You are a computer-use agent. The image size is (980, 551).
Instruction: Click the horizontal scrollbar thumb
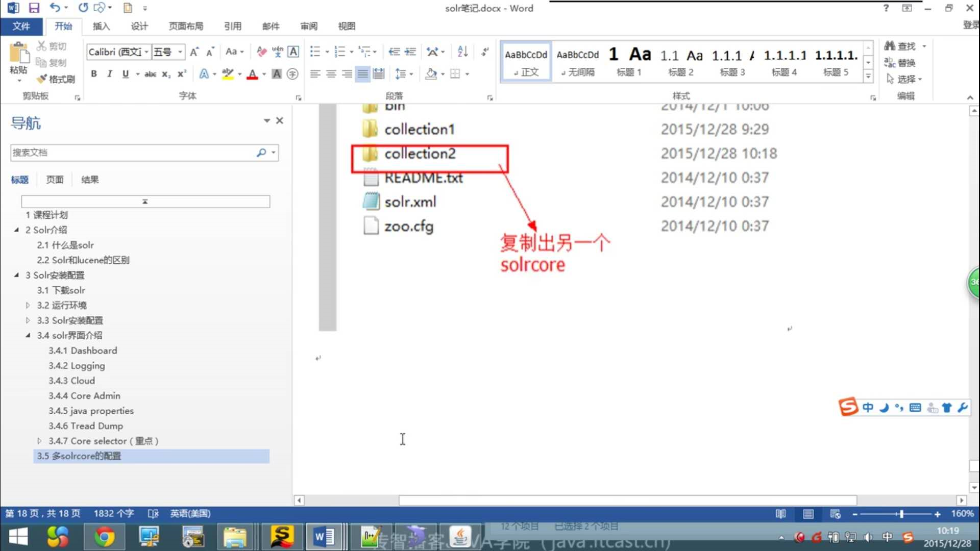pyautogui.click(x=627, y=500)
